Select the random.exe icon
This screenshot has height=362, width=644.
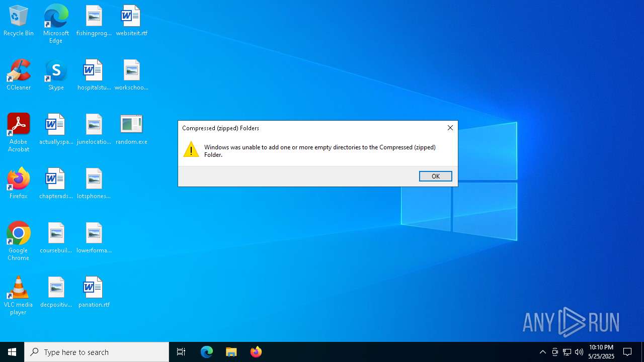coord(131,130)
